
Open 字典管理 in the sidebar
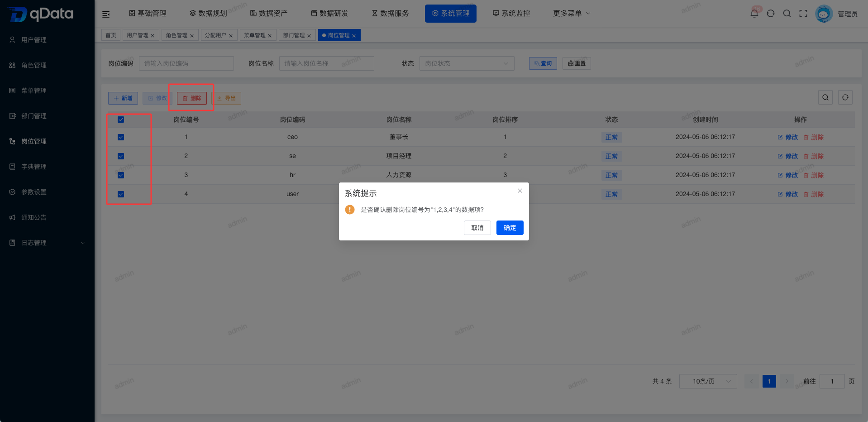[47, 167]
